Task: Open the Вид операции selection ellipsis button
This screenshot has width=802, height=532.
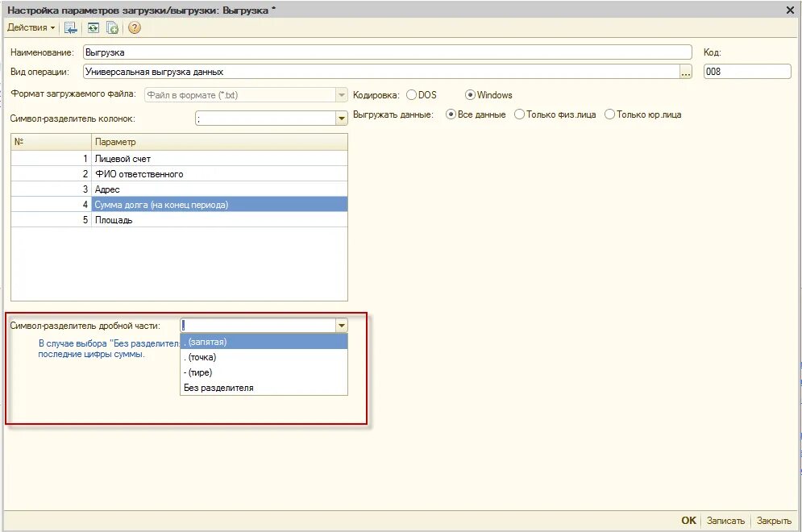Action: pyautogui.click(x=686, y=72)
